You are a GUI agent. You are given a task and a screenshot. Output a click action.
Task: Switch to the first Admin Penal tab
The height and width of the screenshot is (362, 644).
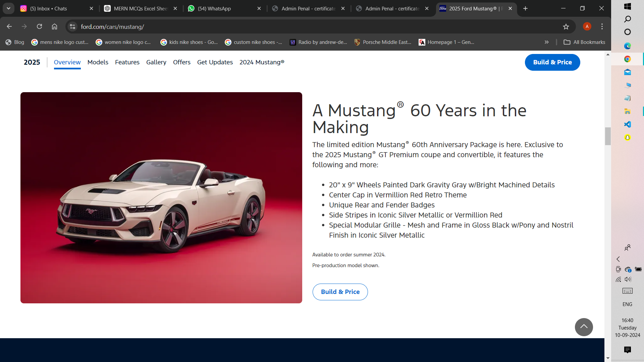click(x=309, y=8)
